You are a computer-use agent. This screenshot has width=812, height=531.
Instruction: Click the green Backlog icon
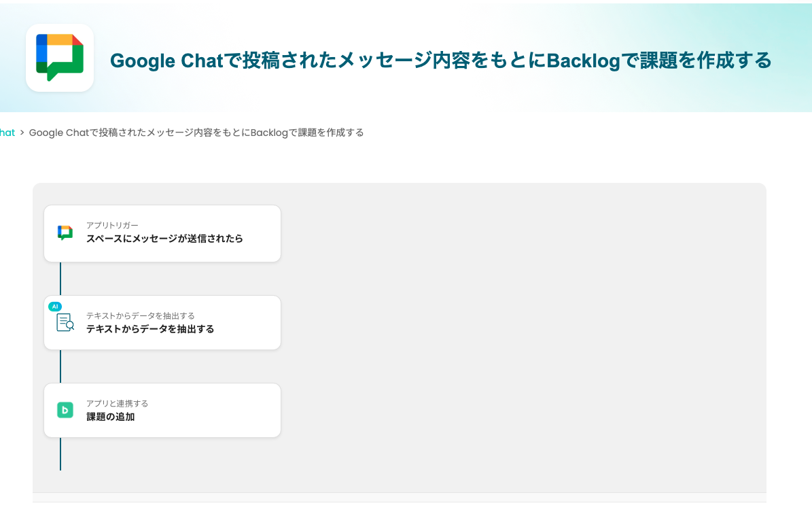pyautogui.click(x=65, y=410)
